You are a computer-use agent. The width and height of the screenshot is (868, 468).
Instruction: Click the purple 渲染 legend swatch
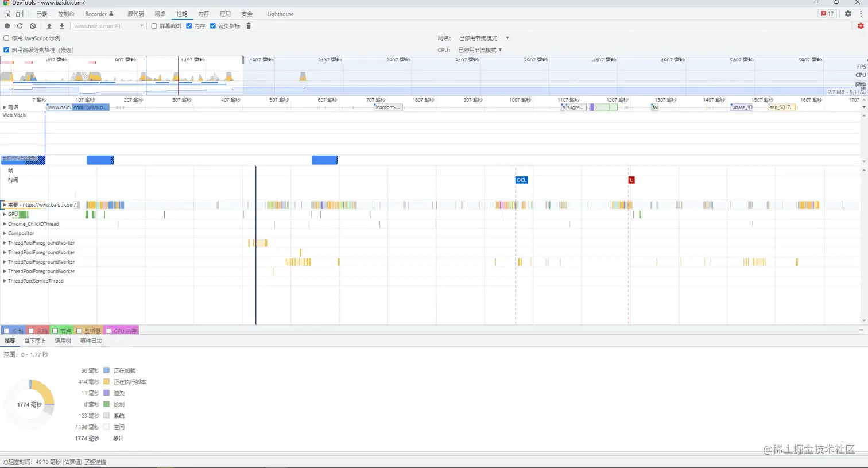click(x=106, y=393)
